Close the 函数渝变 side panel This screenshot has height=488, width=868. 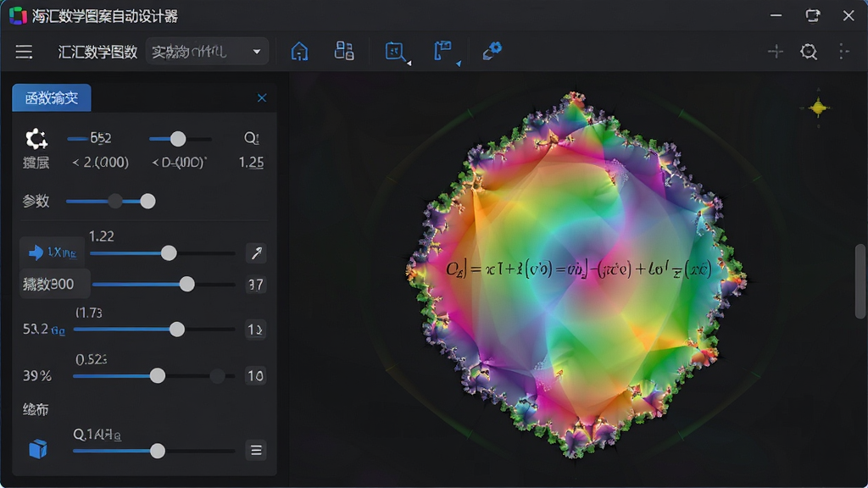[262, 98]
